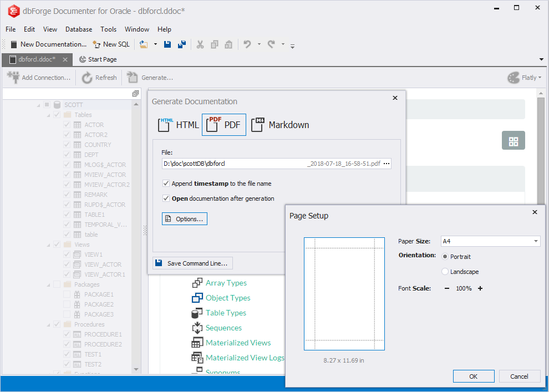Open the dropdown arrow next to Open icon
The height and width of the screenshot is (392, 549).
pos(155,44)
